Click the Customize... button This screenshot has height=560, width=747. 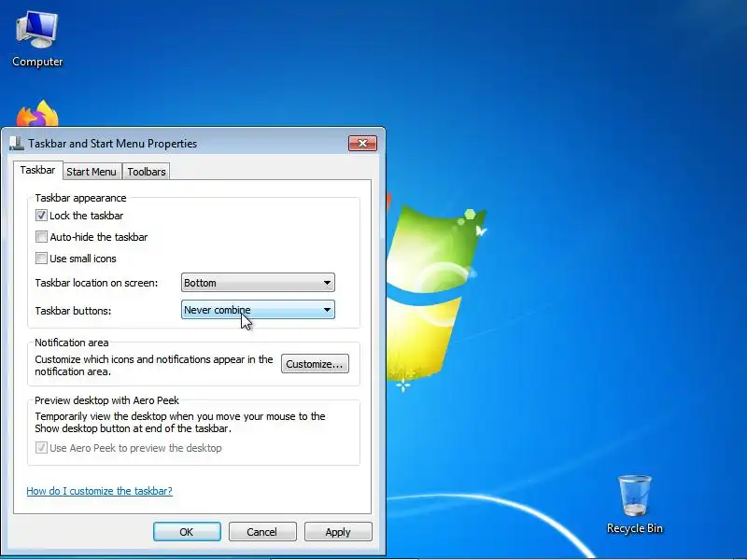(x=315, y=364)
